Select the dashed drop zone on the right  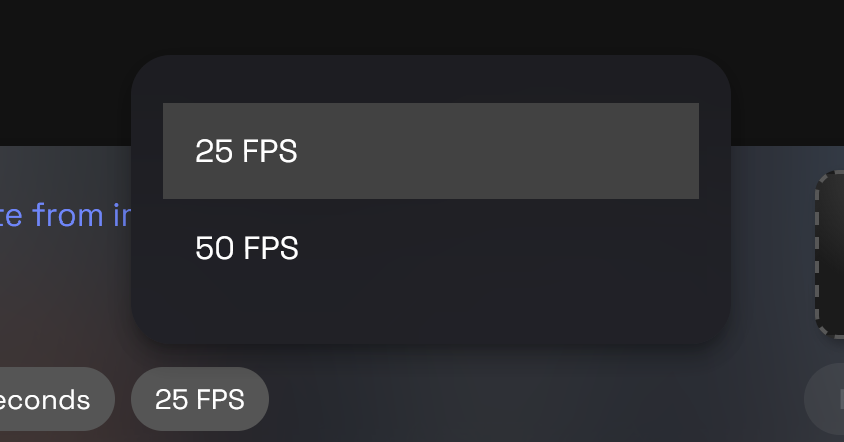click(831, 254)
